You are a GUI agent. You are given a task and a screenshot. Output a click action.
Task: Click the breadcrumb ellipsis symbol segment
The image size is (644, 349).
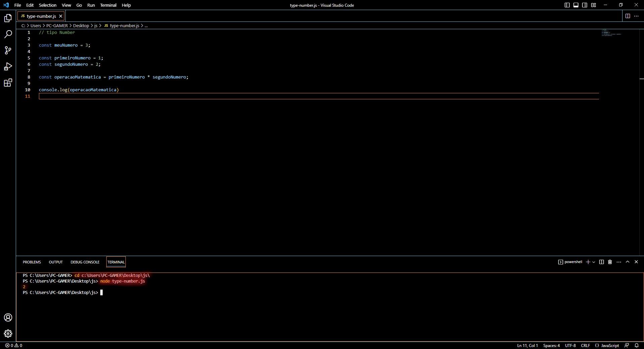[146, 26]
